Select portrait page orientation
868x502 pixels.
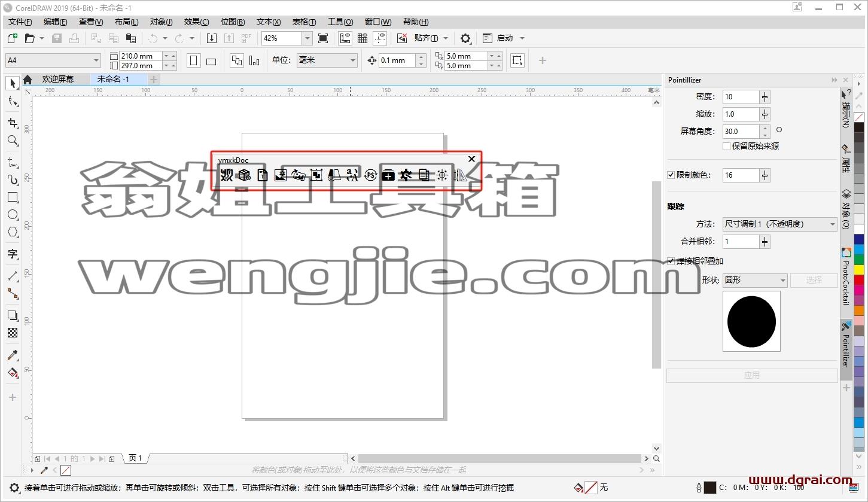pos(194,60)
